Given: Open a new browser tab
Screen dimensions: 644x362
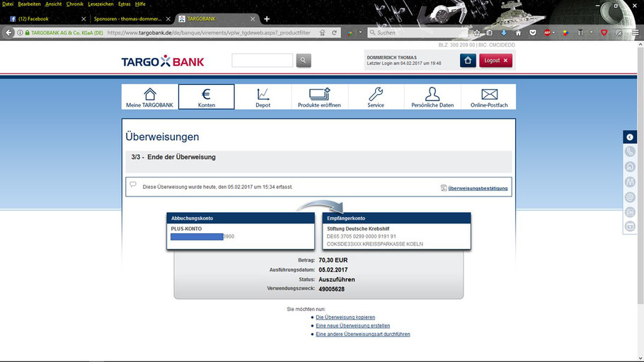Looking at the screenshot, I should tap(267, 19).
